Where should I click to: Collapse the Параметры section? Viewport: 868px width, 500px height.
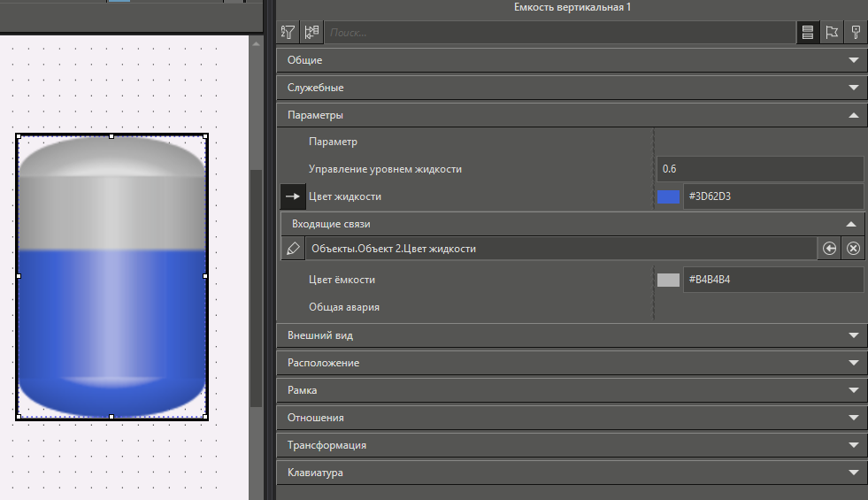[x=853, y=115]
